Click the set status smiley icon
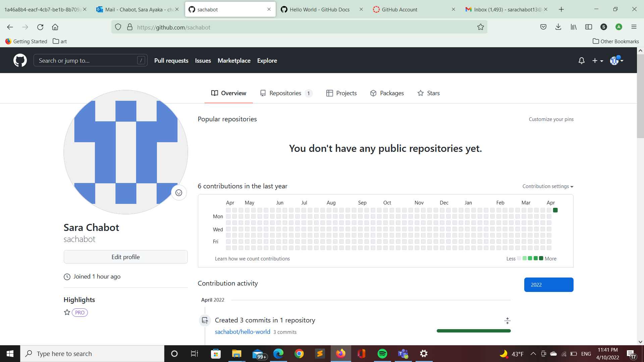The width and height of the screenshot is (644, 362). tap(179, 193)
